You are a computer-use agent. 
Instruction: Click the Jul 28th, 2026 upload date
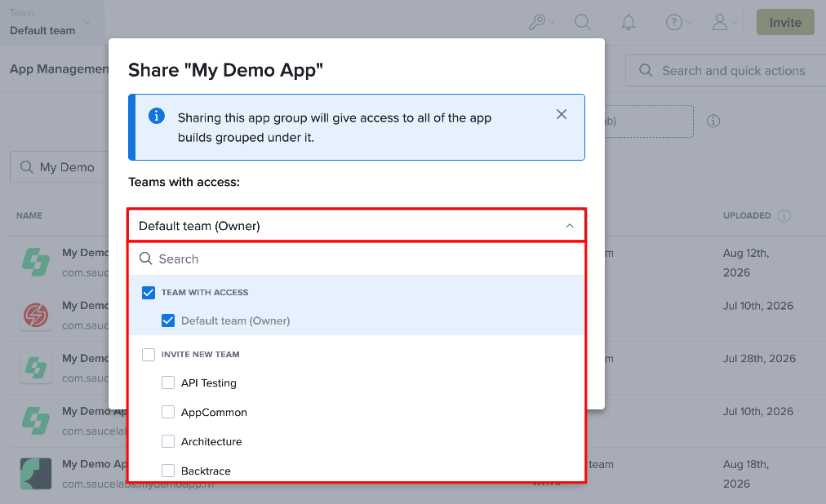pos(759,358)
